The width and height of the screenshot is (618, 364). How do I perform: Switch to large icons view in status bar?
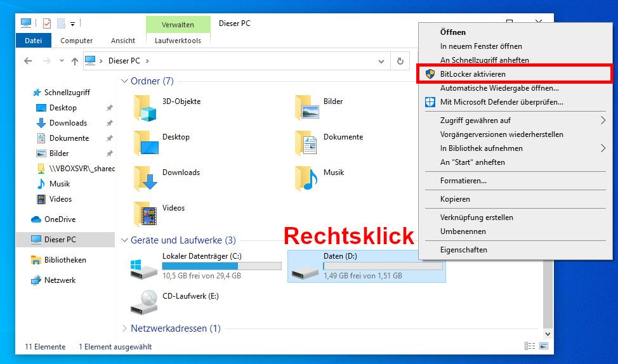tap(544, 346)
